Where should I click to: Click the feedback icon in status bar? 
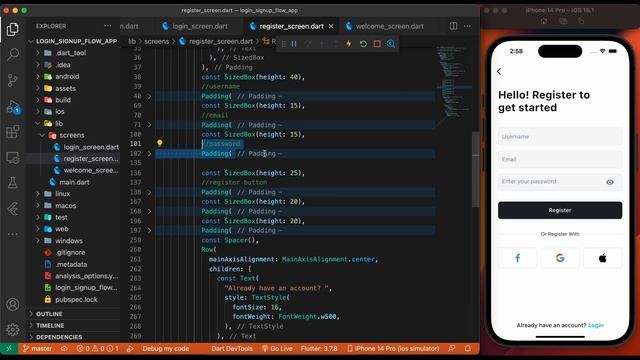click(451, 349)
